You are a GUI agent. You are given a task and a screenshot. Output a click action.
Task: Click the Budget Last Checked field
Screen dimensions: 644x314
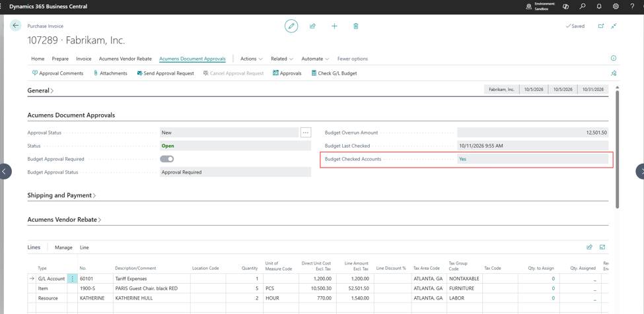point(532,146)
